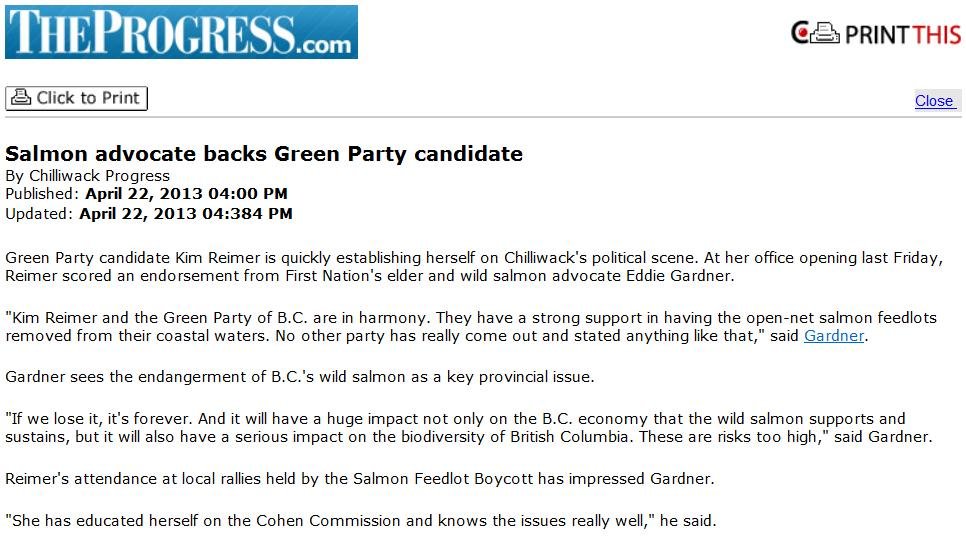Click the quote about open-net salmon feedlots
Screen dimensions: 966x537
click(471, 327)
